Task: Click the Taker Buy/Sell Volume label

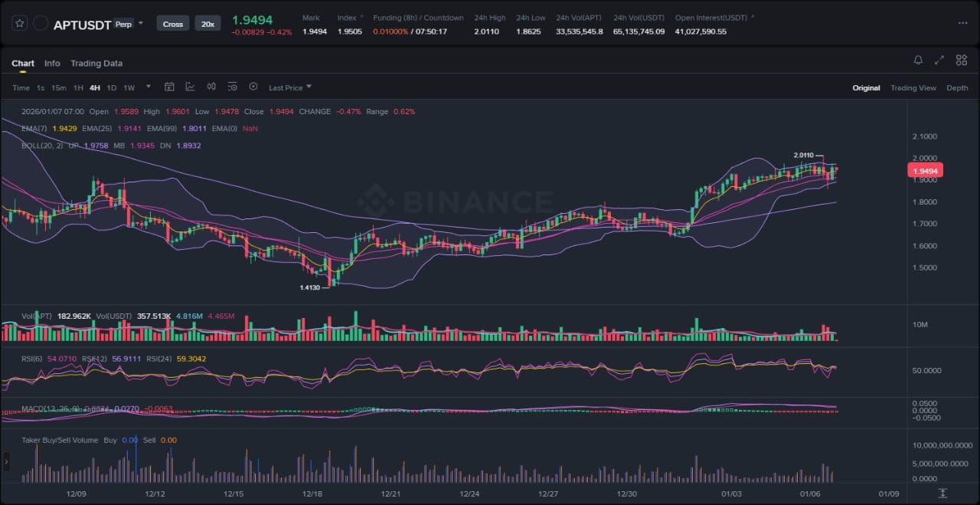Action: tap(60, 440)
